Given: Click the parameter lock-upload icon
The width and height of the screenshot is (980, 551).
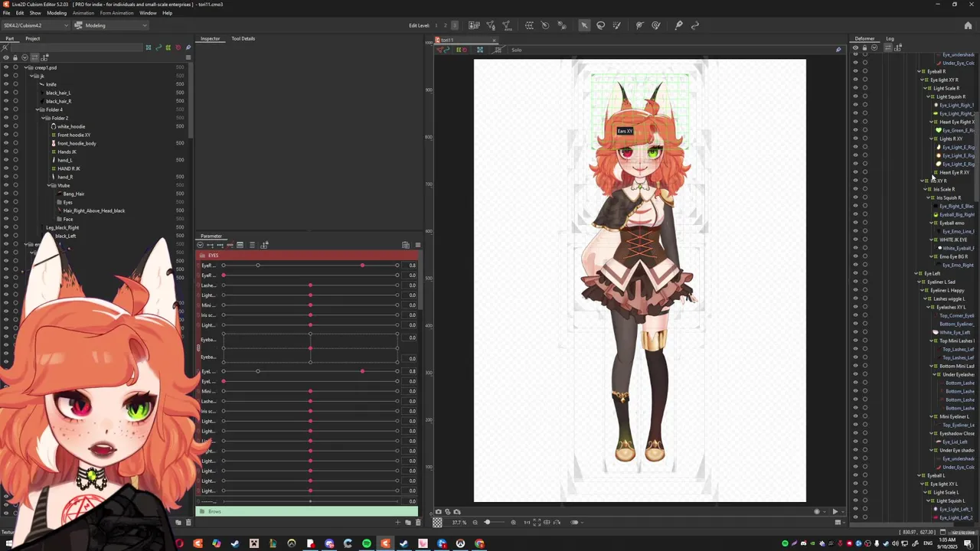Looking at the screenshot, I should pyautogui.click(x=264, y=245).
